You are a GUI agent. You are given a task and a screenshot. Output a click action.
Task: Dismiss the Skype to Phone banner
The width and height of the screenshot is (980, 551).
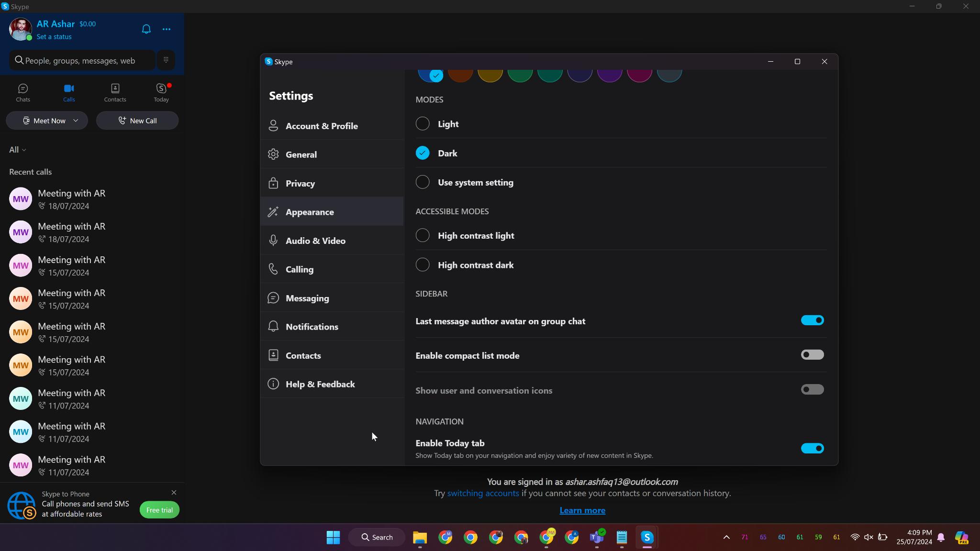click(x=174, y=493)
